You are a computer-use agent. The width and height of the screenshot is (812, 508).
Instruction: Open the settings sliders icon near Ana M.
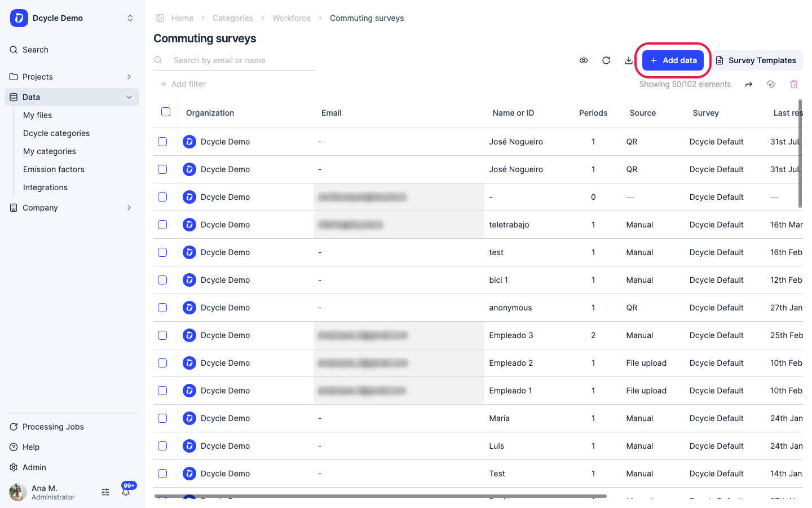click(x=105, y=492)
